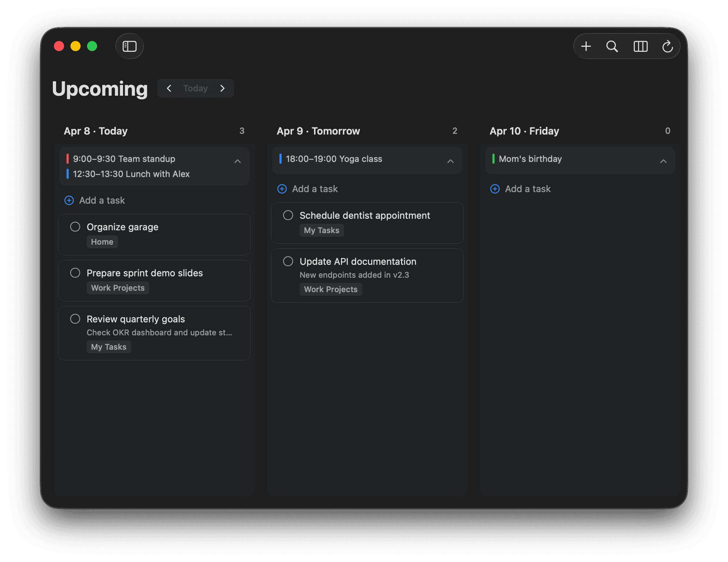Open quick add with the plus icon
The image size is (728, 562).
tap(586, 46)
